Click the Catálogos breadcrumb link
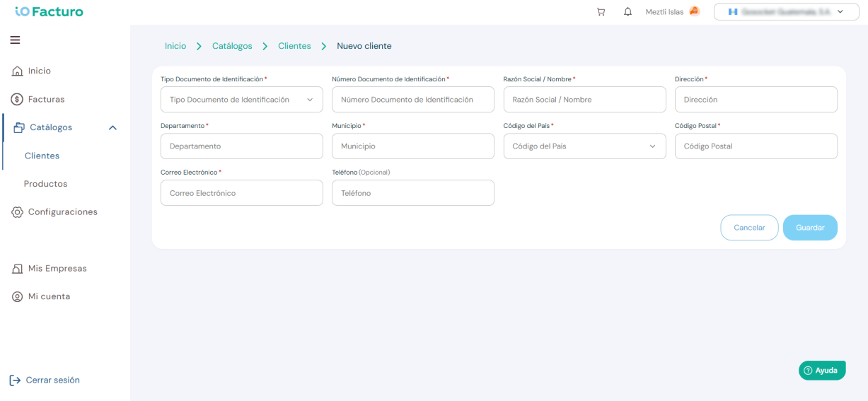 [232, 46]
